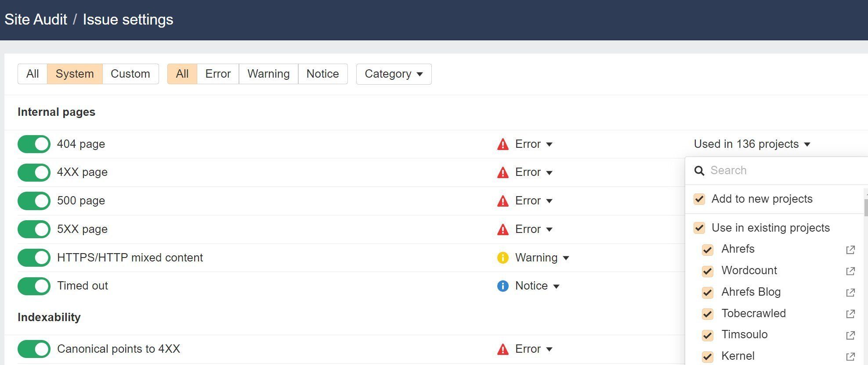Click the Internal pages section heading
This screenshot has height=365, width=868.
click(56, 112)
